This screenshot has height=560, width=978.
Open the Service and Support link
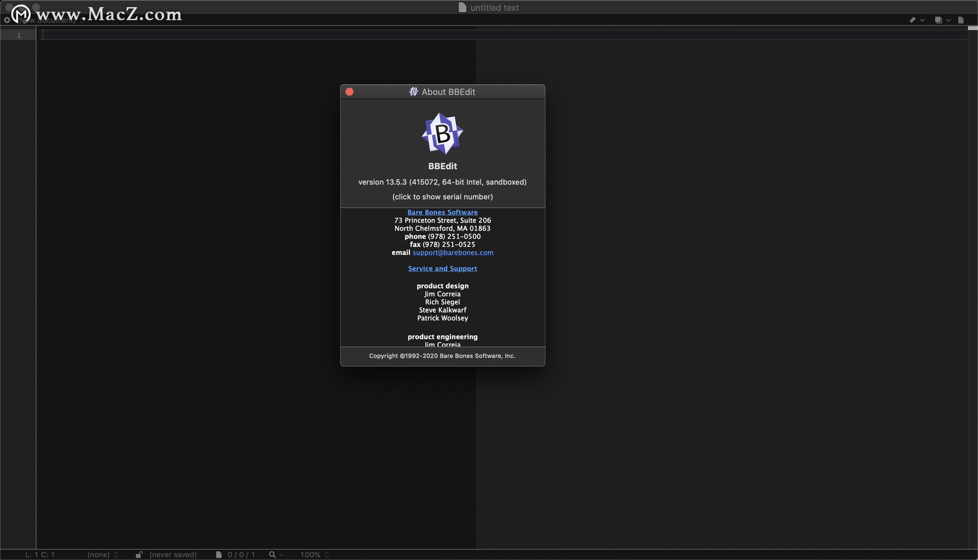pos(442,268)
